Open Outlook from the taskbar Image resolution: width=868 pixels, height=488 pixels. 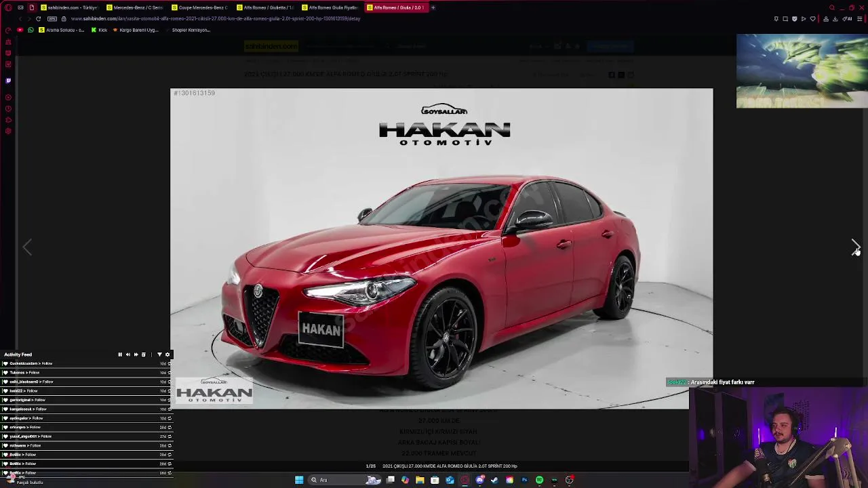[450, 480]
